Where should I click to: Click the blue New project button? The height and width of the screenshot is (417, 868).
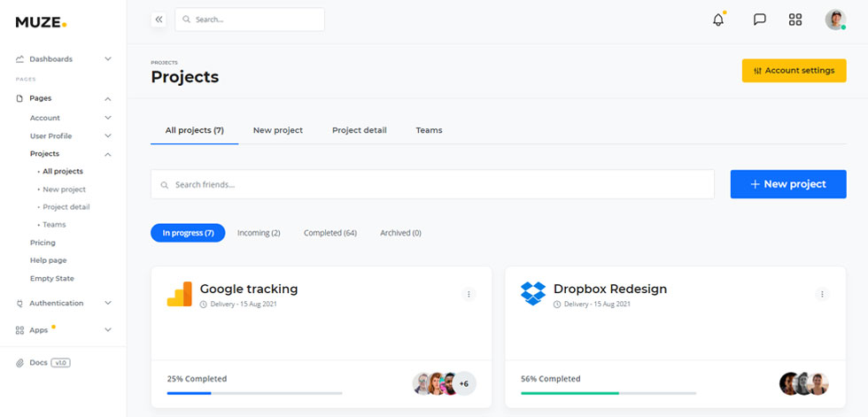point(788,184)
